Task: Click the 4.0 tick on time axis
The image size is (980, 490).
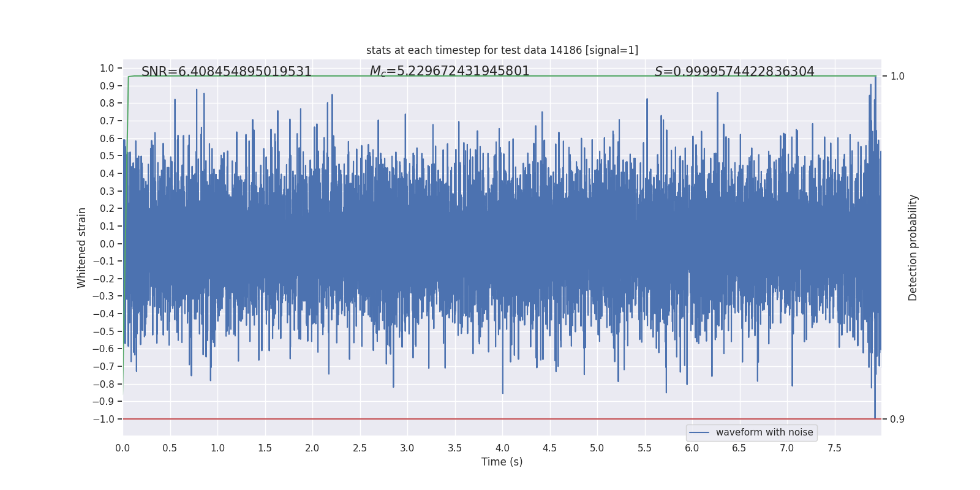Action: [502, 448]
